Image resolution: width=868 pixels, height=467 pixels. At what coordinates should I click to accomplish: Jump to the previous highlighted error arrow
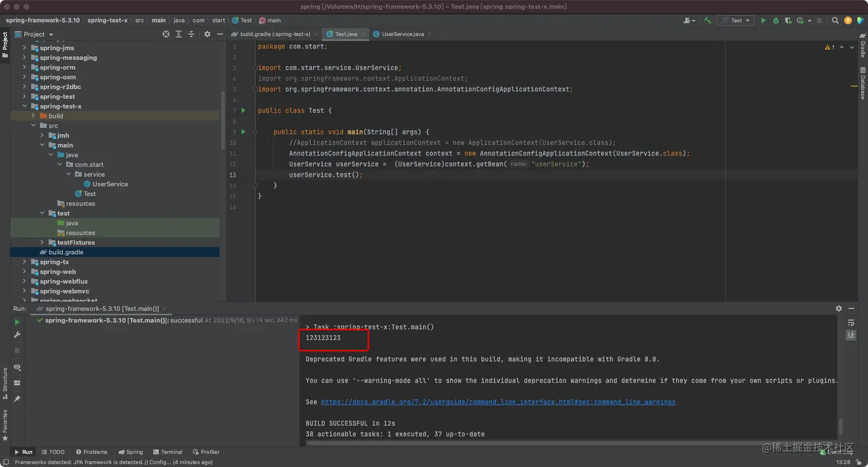842,47
